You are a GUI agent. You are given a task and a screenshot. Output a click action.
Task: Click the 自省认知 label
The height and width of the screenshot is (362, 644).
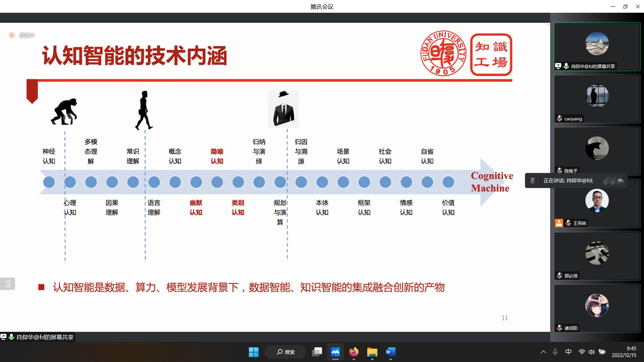click(x=427, y=156)
